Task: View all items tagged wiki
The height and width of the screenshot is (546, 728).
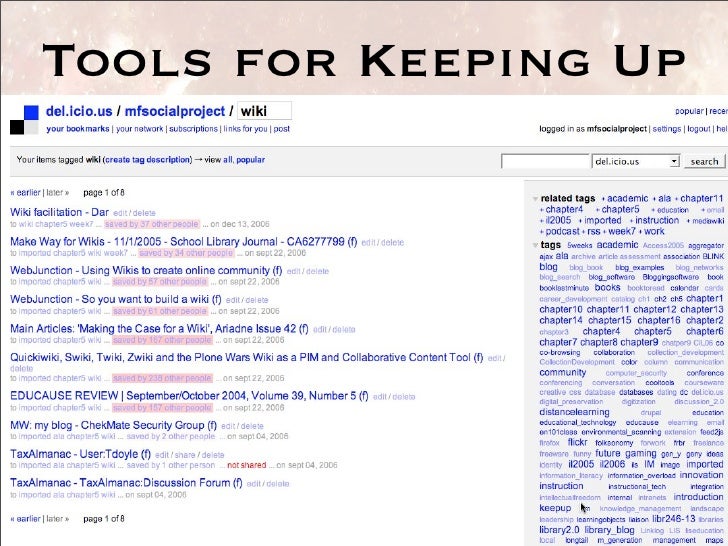Action: click(228, 160)
